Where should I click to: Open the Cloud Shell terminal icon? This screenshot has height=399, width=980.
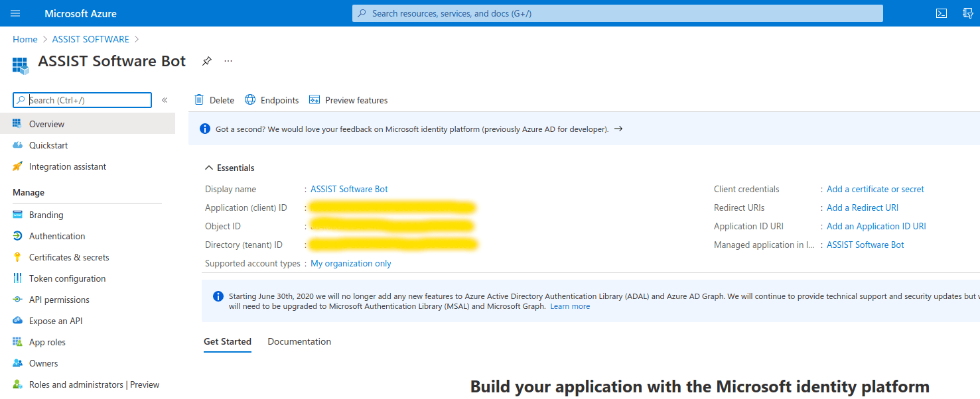click(942, 13)
